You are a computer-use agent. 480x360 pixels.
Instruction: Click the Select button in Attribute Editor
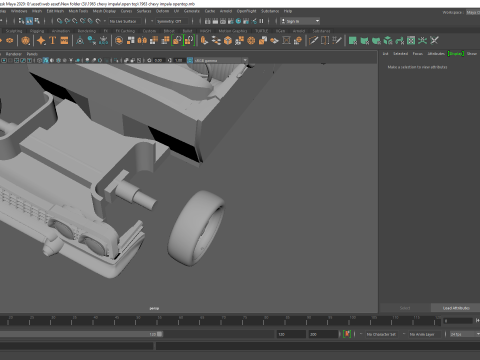[405, 308]
